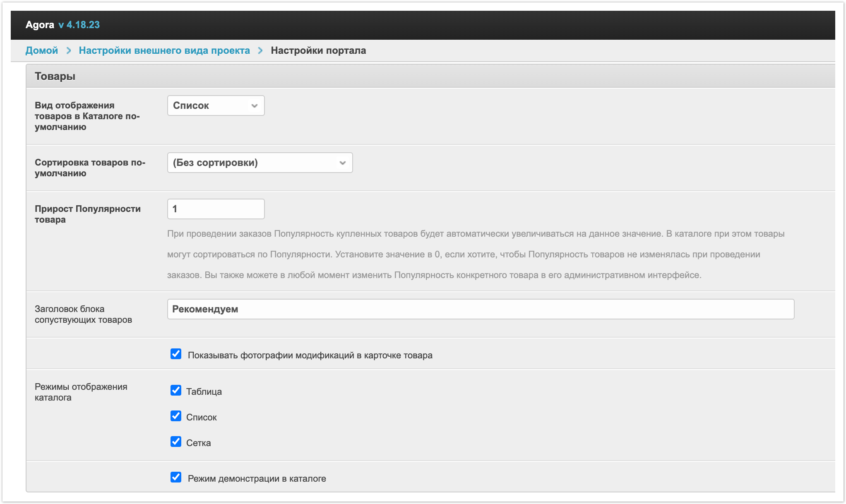Click 'Настройки портала' breadcrumb text
Viewport: 846px width, 504px height.
pos(318,50)
